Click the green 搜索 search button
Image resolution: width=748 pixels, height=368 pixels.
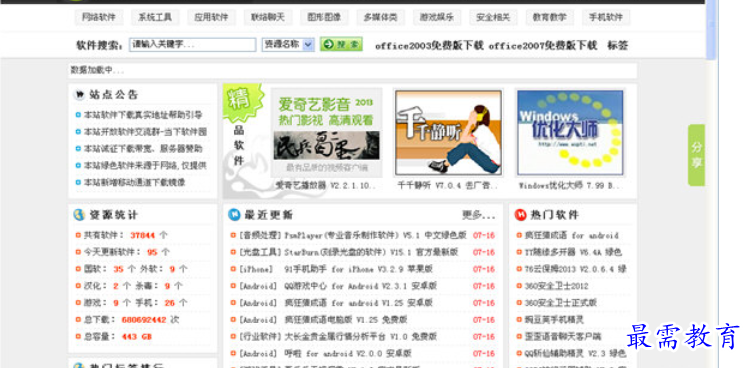(x=341, y=44)
